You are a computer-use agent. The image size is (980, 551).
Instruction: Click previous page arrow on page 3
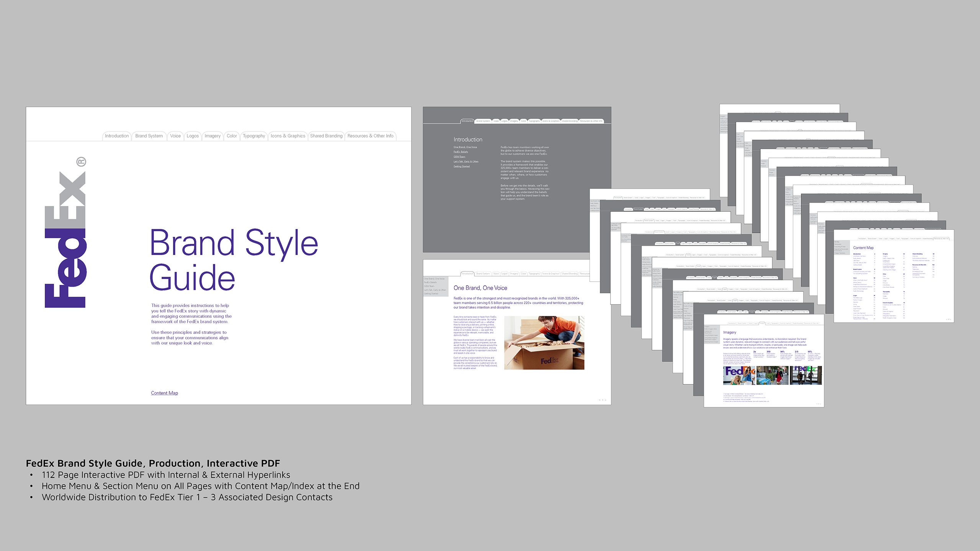[x=599, y=400]
